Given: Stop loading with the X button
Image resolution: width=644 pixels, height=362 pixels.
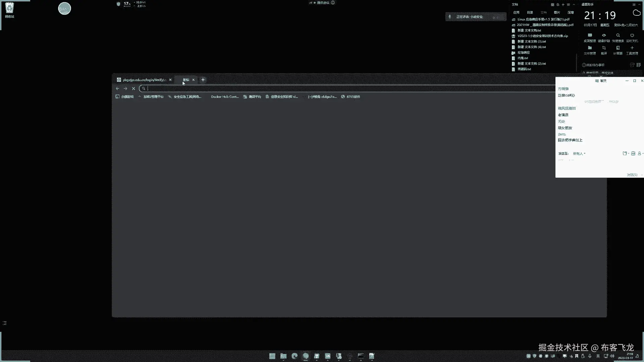Looking at the screenshot, I should [x=133, y=88].
